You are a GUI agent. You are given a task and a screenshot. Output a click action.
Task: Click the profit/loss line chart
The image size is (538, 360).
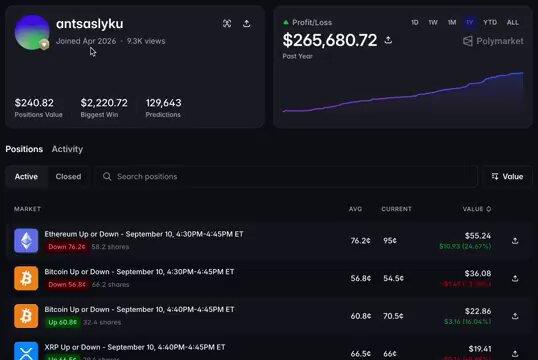(403, 92)
